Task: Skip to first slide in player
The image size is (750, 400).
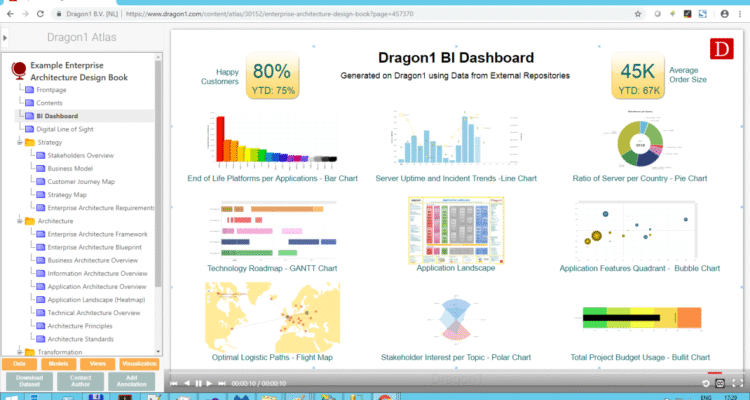Action: (174, 383)
